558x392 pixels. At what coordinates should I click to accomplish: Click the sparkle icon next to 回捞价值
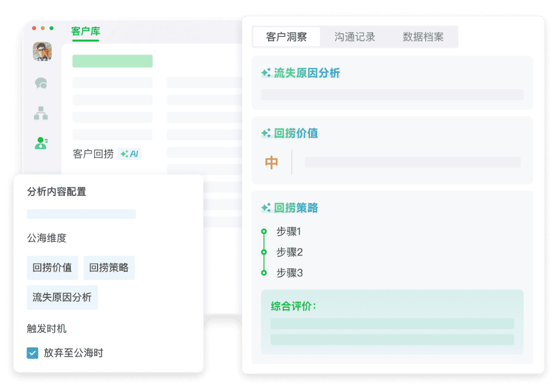coord(266,133)
